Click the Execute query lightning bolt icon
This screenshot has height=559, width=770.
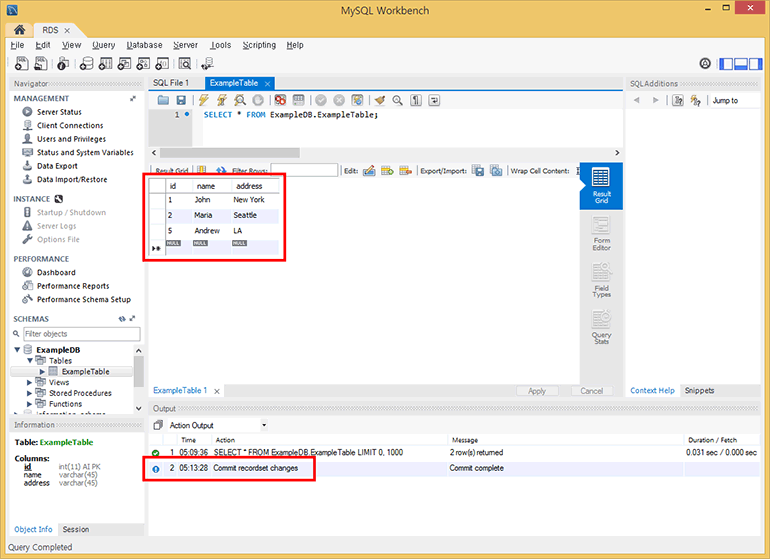point(204,101)
